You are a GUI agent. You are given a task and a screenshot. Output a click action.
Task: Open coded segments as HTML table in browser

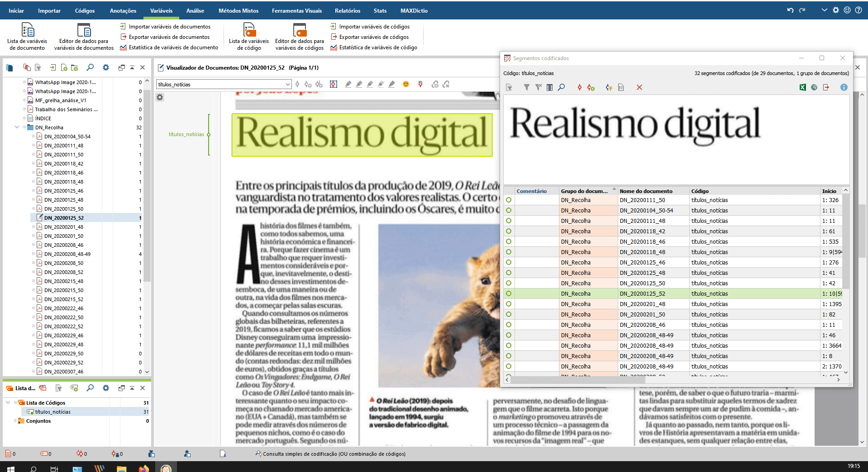pos(814,87)
